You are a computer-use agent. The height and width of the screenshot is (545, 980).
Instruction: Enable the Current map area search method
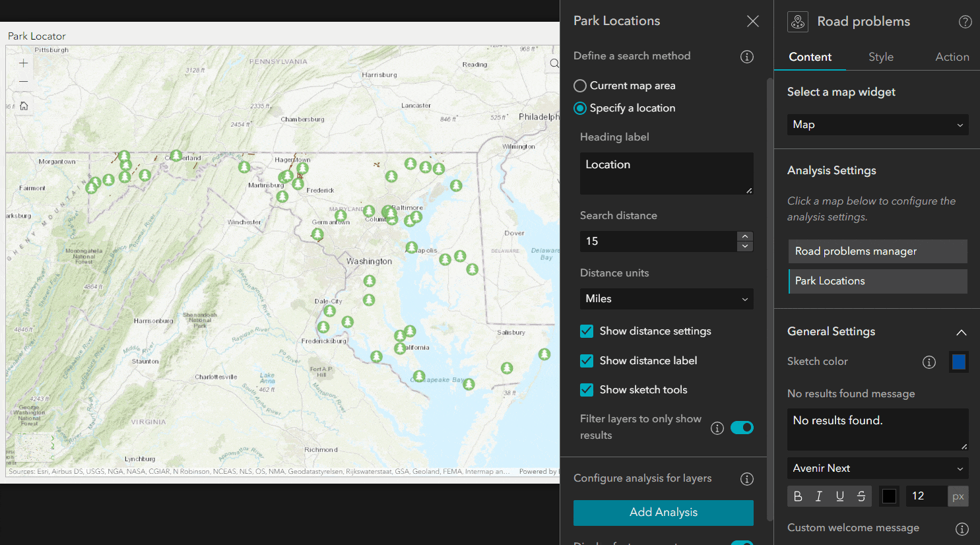click(x=579, y=85)
